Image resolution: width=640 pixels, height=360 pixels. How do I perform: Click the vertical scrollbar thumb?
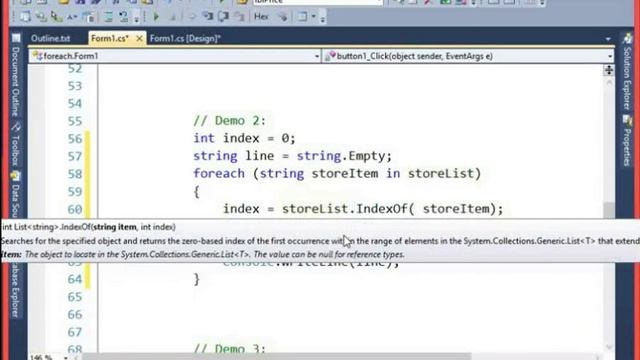pyautogui.click(x=609, y=210)
